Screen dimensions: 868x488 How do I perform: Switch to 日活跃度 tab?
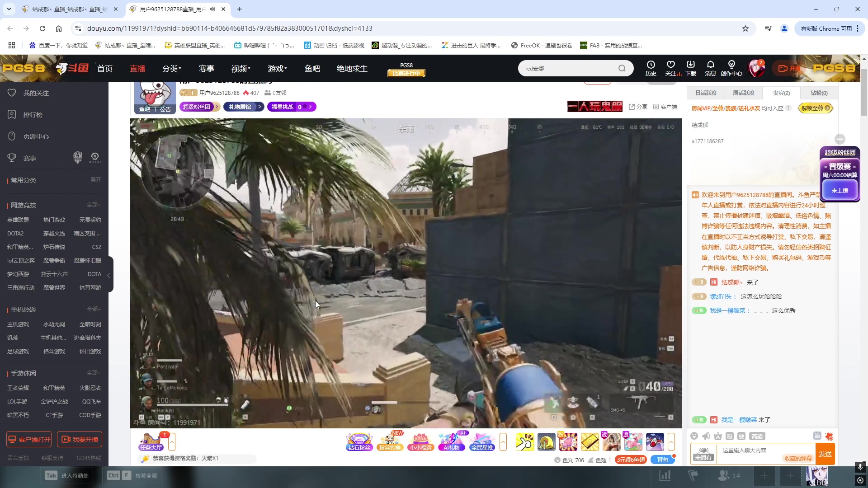[706, 93]
